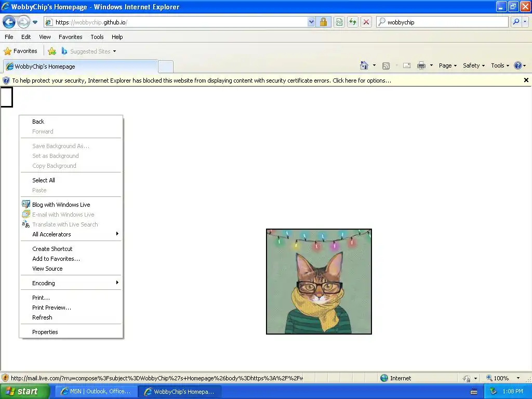The width and height of the screenshot is (532, 399).
Task: Click the blue Help question mark icon
Action: coord(518,65)
